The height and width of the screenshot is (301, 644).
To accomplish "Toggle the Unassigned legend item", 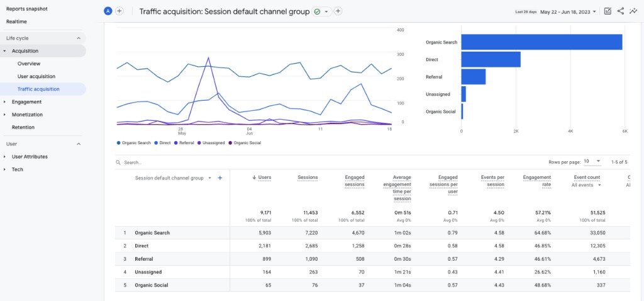I will [x=211, y=143].
